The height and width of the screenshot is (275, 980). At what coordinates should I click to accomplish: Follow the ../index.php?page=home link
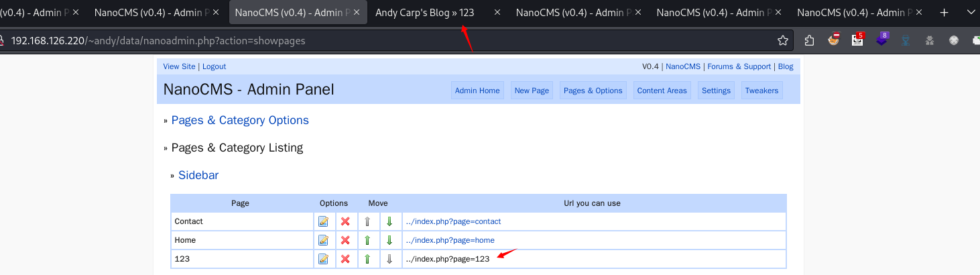point(450,240)
